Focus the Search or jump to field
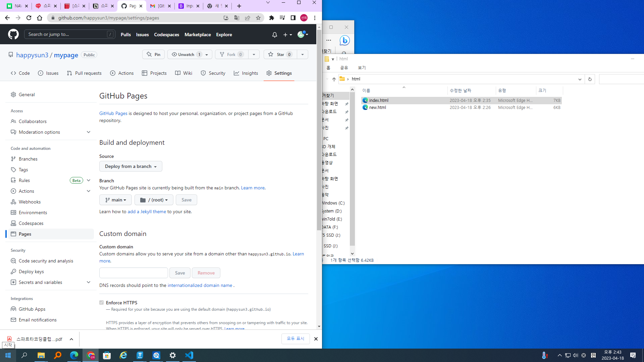 pos(70,34)
